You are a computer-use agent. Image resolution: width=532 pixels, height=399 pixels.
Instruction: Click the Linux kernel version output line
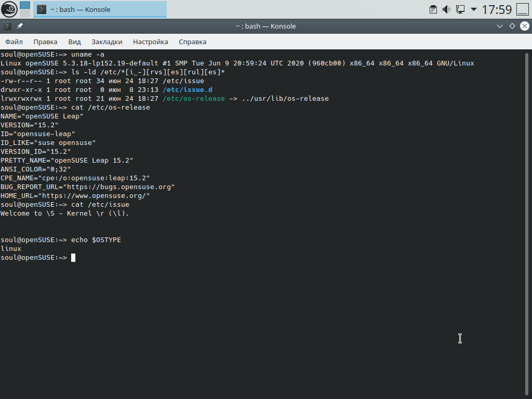(237, 63)
